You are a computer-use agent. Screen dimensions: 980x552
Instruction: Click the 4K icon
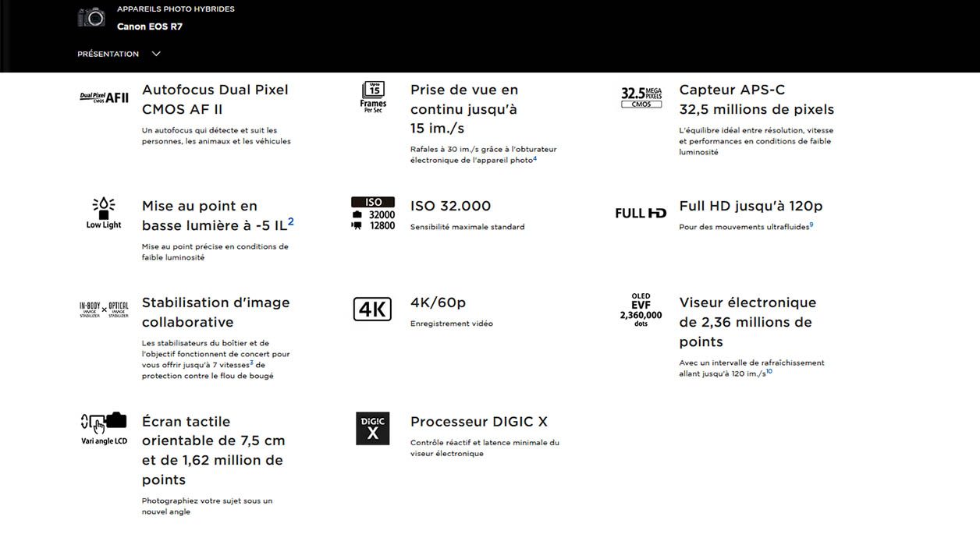pos(372,309)
